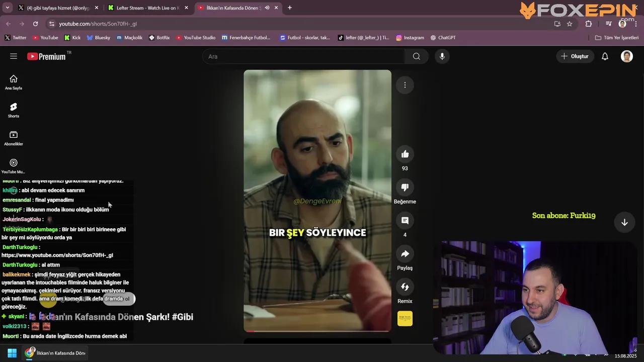Click YouTube shorts link in chat
This screenshot has height=362, width=644.
click(x=57, y=255)
